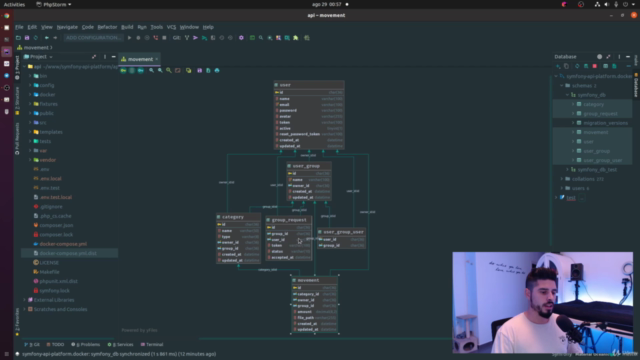Open the clock at ago 29 00:57
Image resolution: width=640 pixels, height=360 pixels.
327,4
